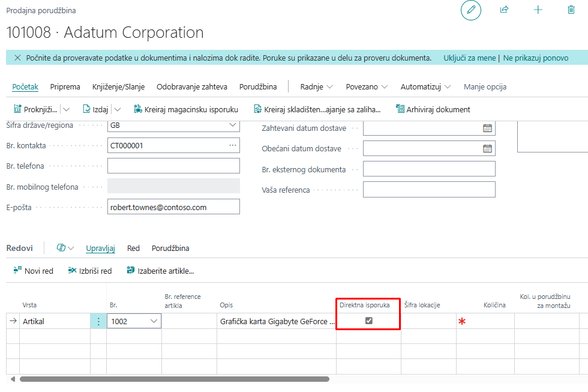Toggle the Direktna isporuka checkbox
This screenshot has width=588, height=392.
(x=369, y=321)
